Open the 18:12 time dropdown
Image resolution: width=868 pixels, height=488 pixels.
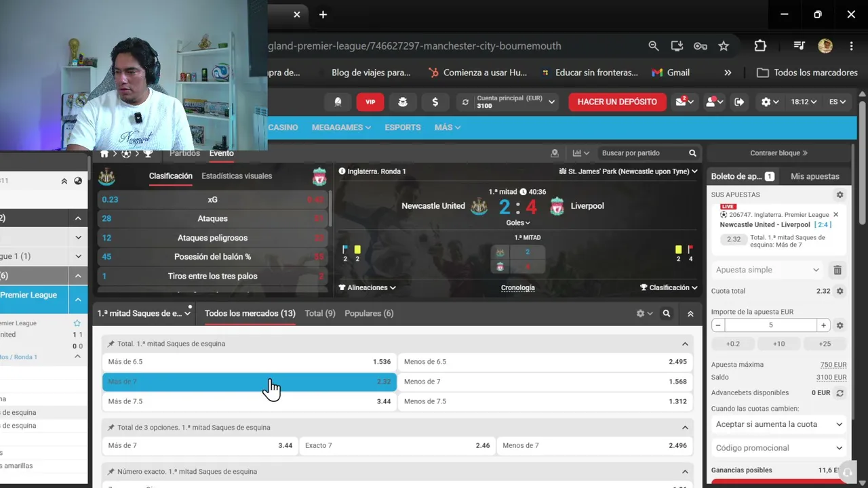coord(804,102)
